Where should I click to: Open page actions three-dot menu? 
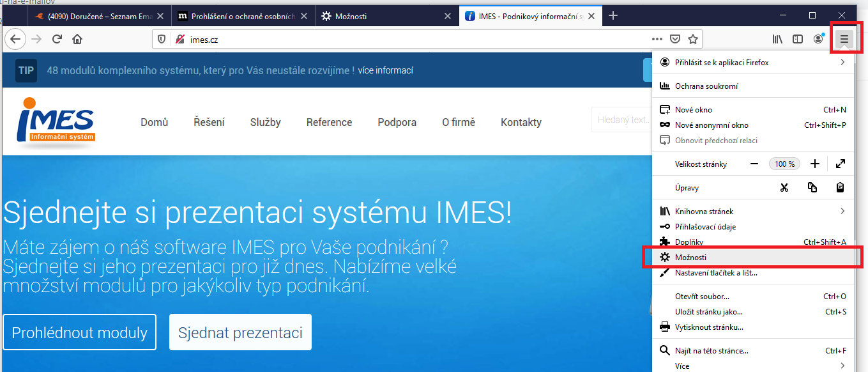(x=657, y=39)
